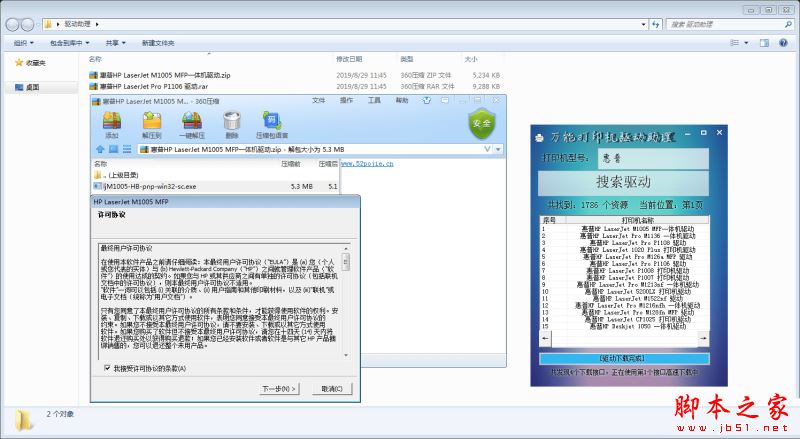Screen dimensions: 800x439
Task: Expand the 包含到库中 dropdown
Action: (69, 43)
